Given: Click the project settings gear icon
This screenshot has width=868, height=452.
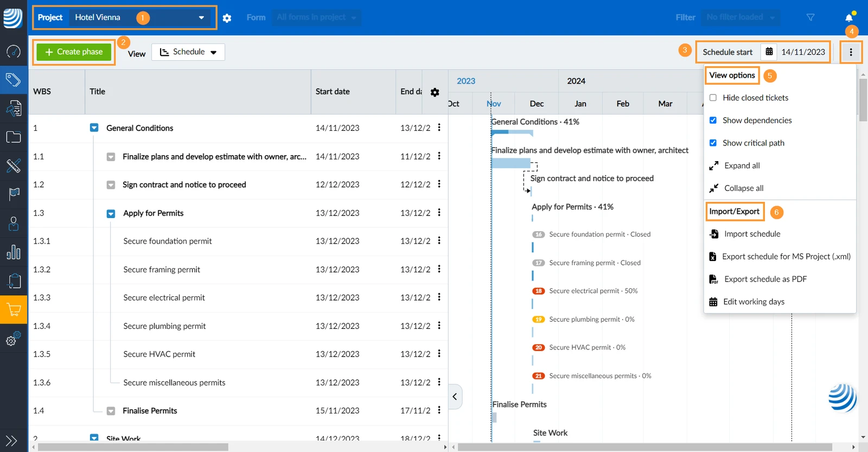Looking at the screenshot, I should [x=227, y=18].
